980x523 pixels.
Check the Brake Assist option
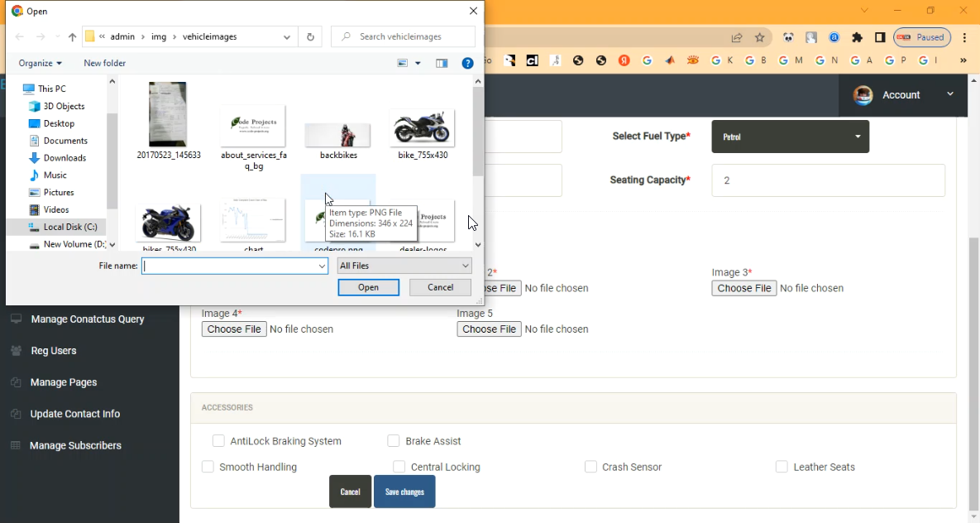(394, 441)
